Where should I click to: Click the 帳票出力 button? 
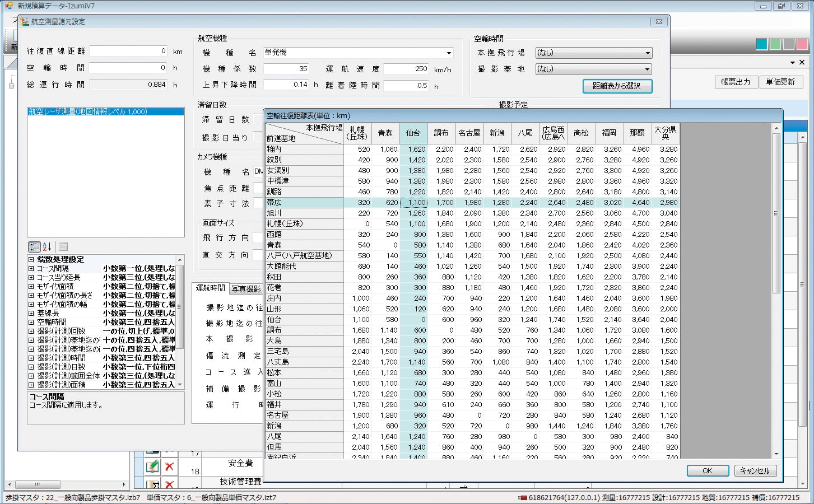pos(736,82)
